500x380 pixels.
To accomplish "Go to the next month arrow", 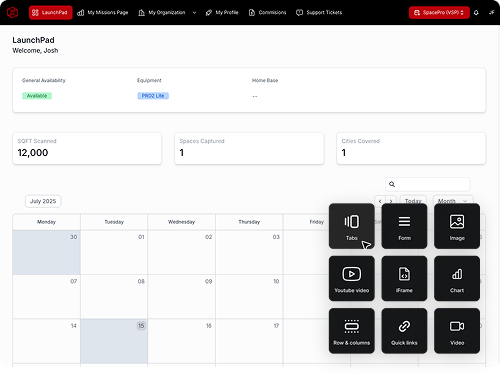I will tap(391, 201).
